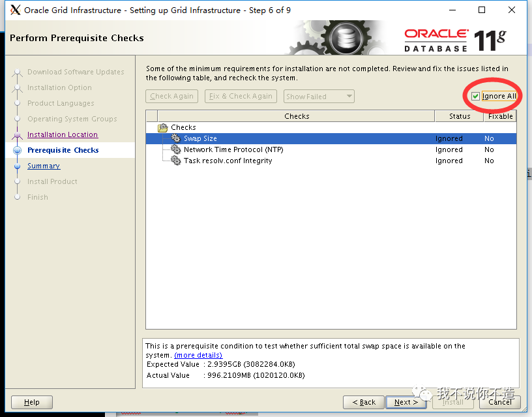Go back with the Back button

[364, 403]
